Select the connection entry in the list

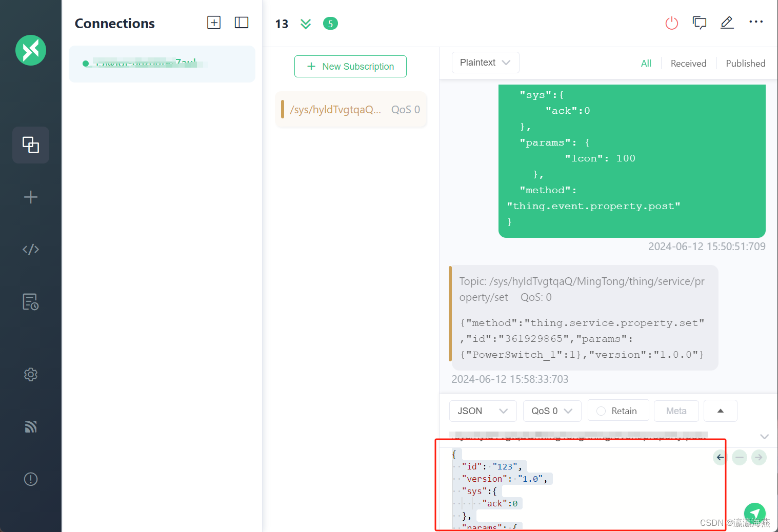pos(162,64)
